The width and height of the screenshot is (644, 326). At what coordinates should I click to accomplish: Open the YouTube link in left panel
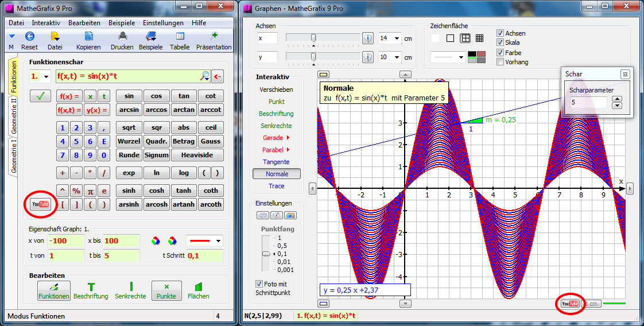point(40,204)
